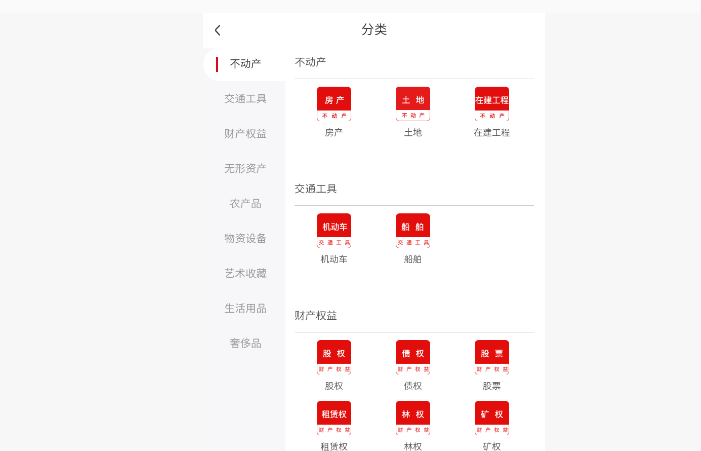This screenshot has height=451, width=701.
Task: Choose the 机动车 category icon
Action: pos(334,231)
